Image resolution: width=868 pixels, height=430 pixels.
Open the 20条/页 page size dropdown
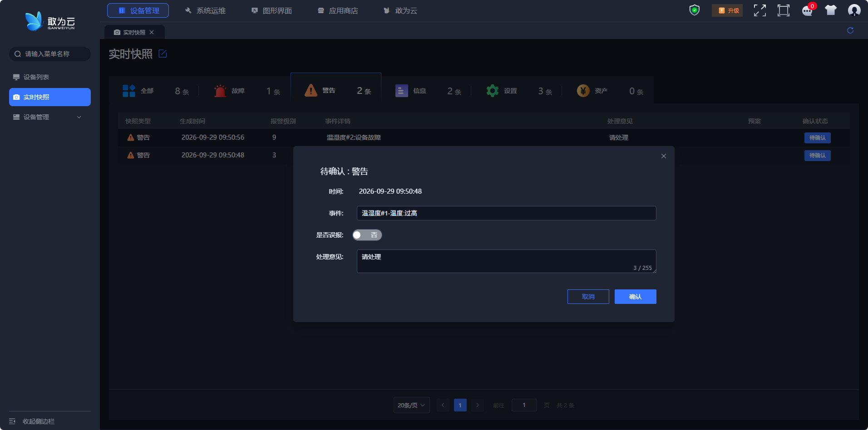[411, 405]
